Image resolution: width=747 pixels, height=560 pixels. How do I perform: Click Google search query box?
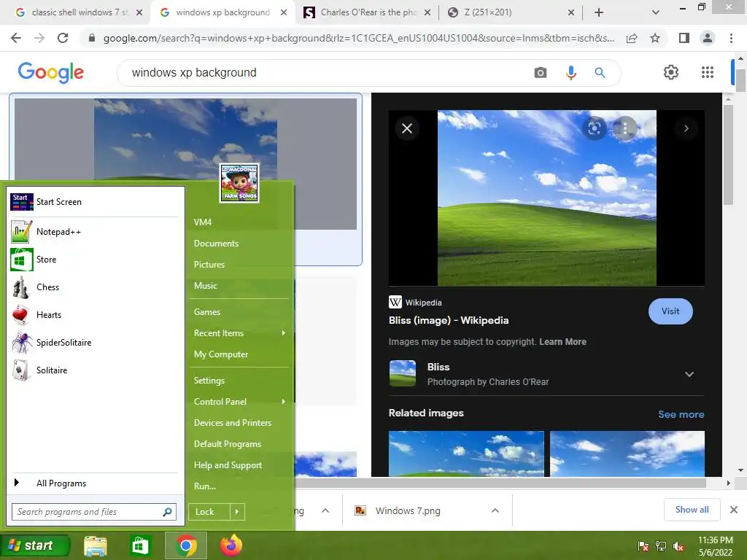(324, 72)
